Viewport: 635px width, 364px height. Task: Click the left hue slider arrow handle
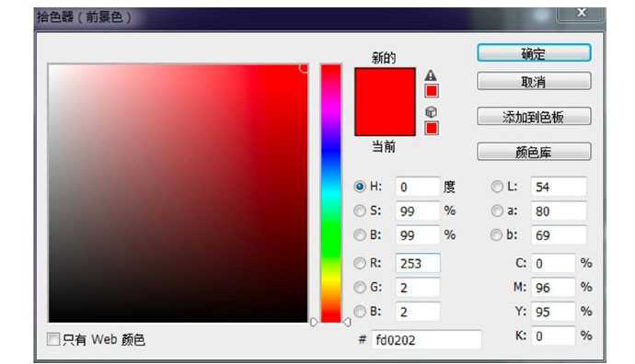coord(314,322)
